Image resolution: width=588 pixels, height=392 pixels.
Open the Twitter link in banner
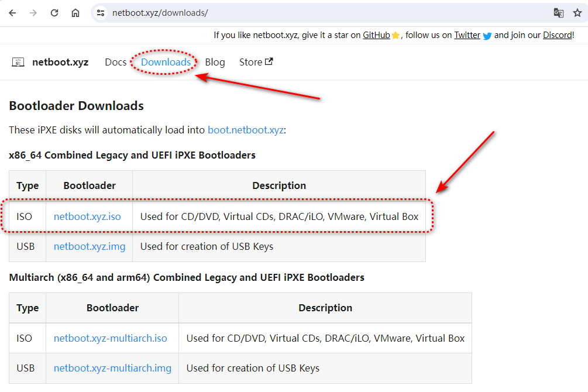[467, 35]
